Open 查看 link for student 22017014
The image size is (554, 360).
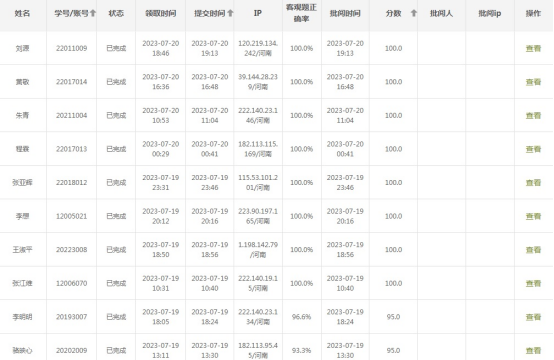click(x=533, y=82)
